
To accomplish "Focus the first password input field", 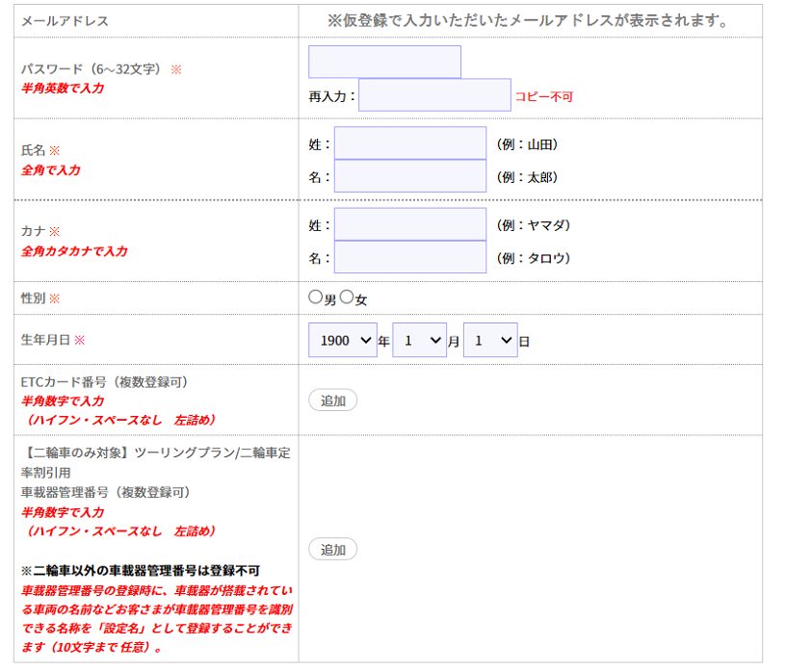I will tap(384, 63).
